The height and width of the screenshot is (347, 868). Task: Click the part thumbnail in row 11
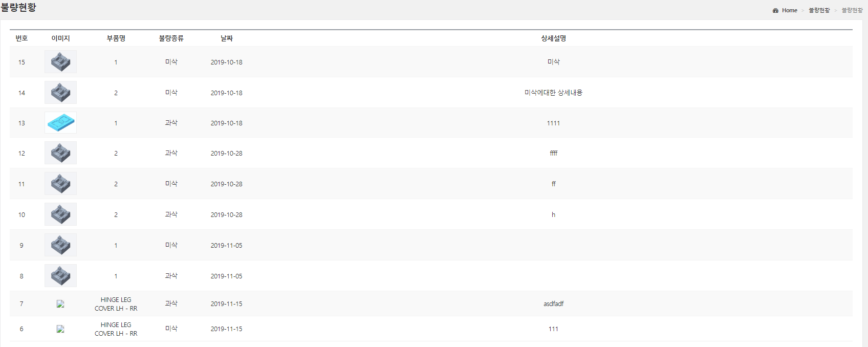click(x=60, y=184)
